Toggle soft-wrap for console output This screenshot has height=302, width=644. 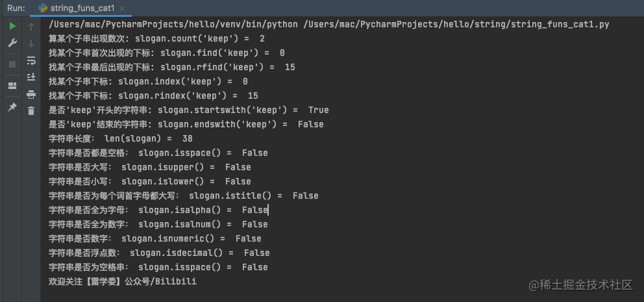point(31,60)
